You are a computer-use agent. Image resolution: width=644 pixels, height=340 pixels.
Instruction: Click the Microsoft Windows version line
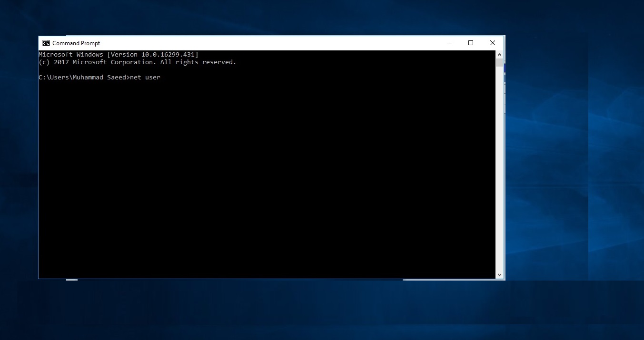click(119, 55)
